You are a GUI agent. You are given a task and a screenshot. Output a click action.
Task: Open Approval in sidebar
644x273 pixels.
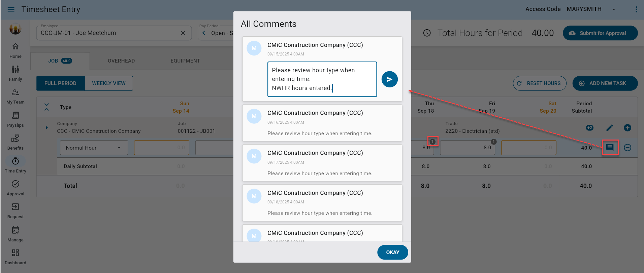point(15,188)
